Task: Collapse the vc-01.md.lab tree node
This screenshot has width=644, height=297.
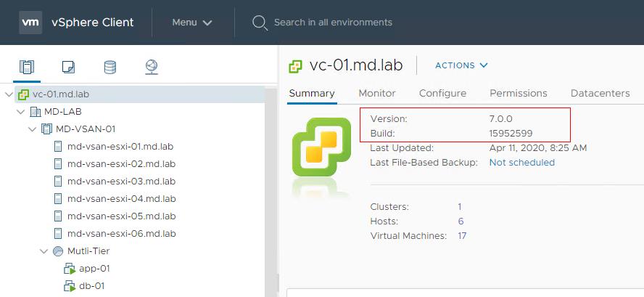Action: coord(9,94)
